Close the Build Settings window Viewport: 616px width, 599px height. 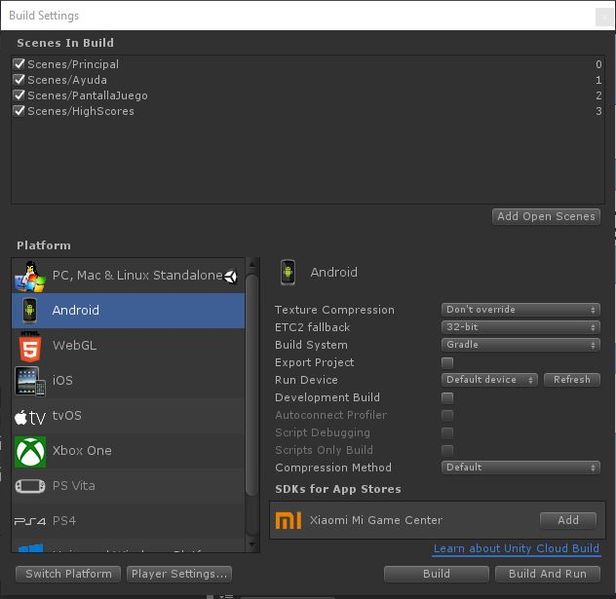[604, 17]
